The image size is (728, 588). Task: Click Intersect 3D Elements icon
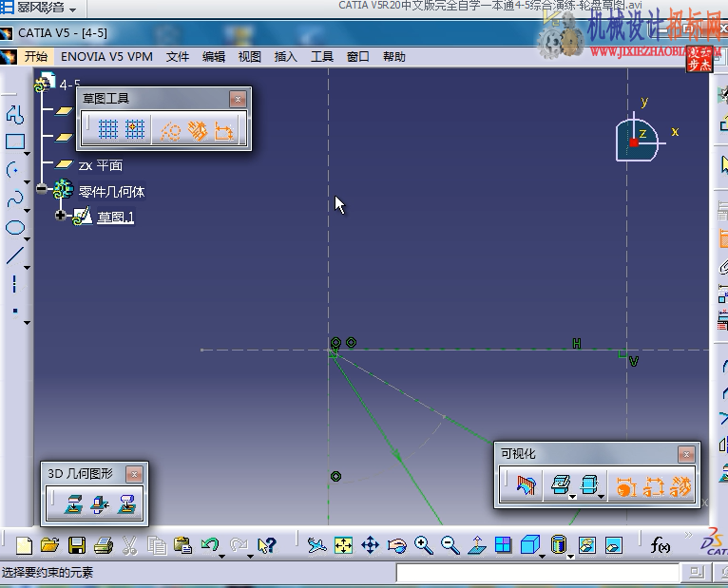(x=100, y=504)
